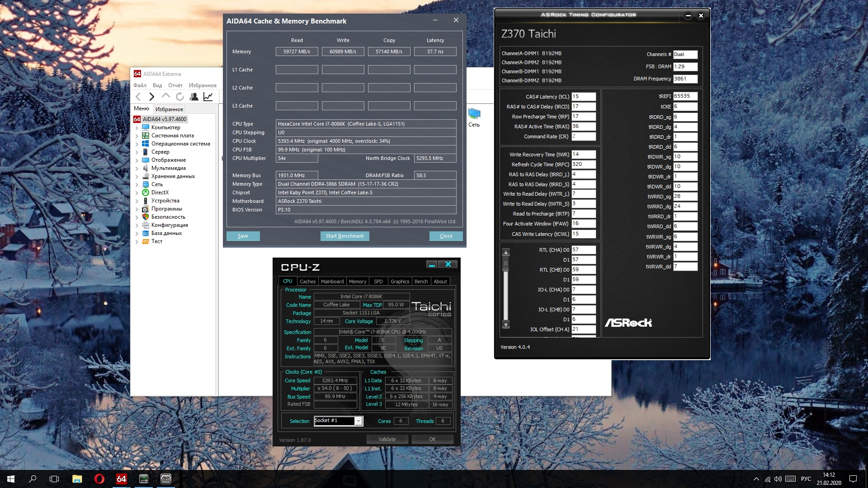Click the Start Benchmark button
The width and height of the screenshot is (868, 488).
pyautogui.click(x=344, y=236)
